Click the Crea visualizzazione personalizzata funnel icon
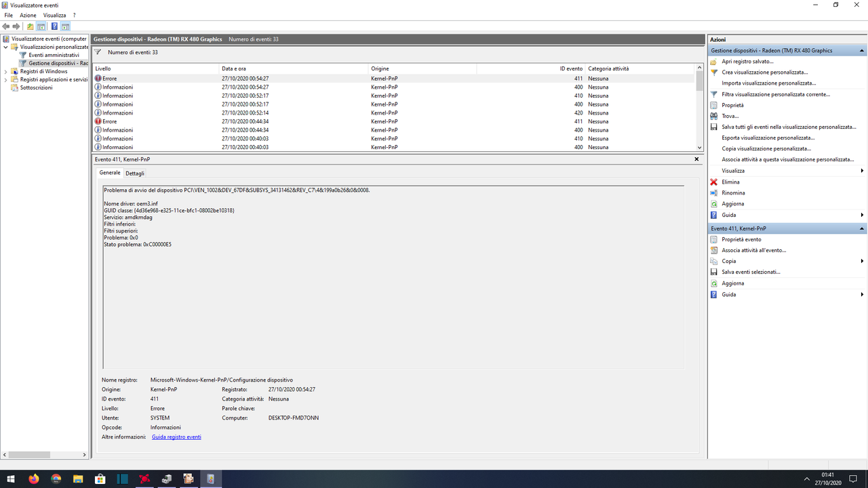 (713, 72)
